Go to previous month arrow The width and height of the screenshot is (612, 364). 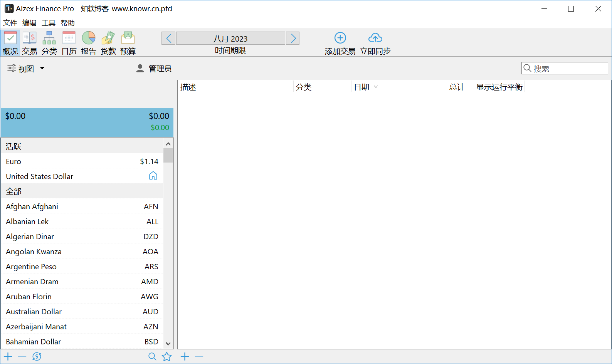point(168,38)
